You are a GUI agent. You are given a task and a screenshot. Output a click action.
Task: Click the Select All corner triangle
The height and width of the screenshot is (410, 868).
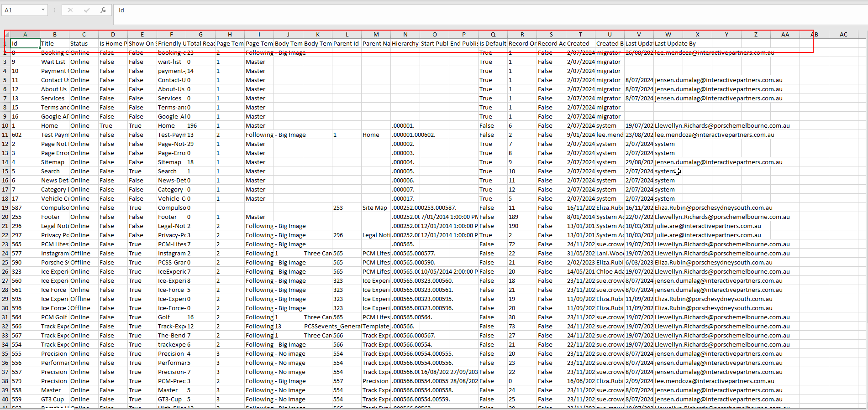(6, 34)
